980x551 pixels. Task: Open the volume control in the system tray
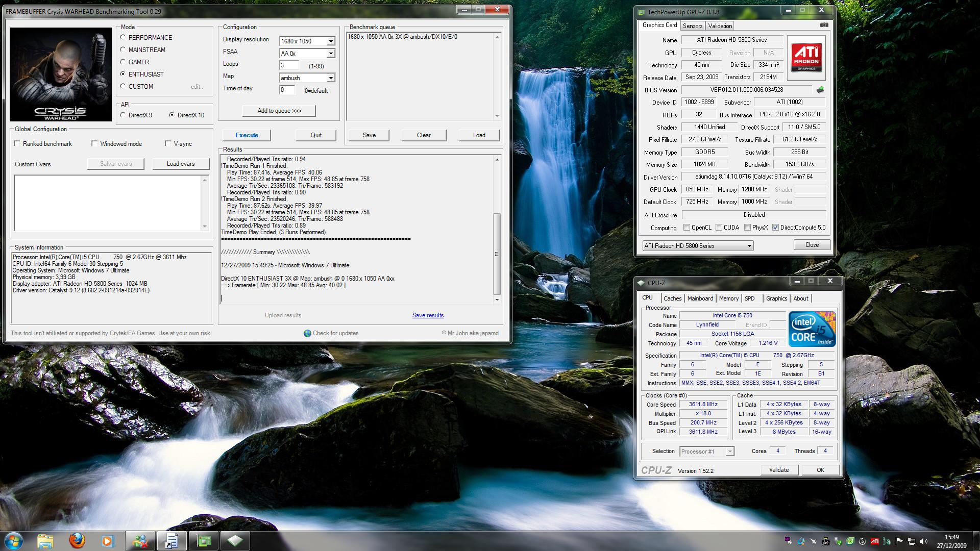pyautogui.click(x=924, y=541)
